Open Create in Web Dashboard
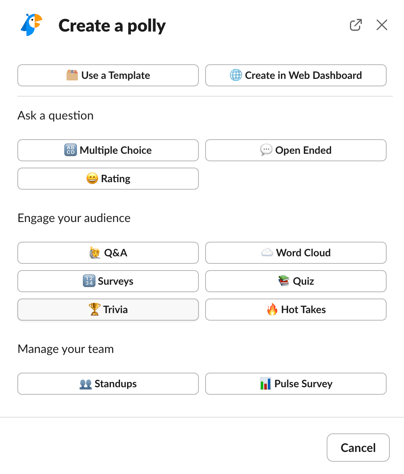This screenshot has width=404, height=474. point(296,75)
